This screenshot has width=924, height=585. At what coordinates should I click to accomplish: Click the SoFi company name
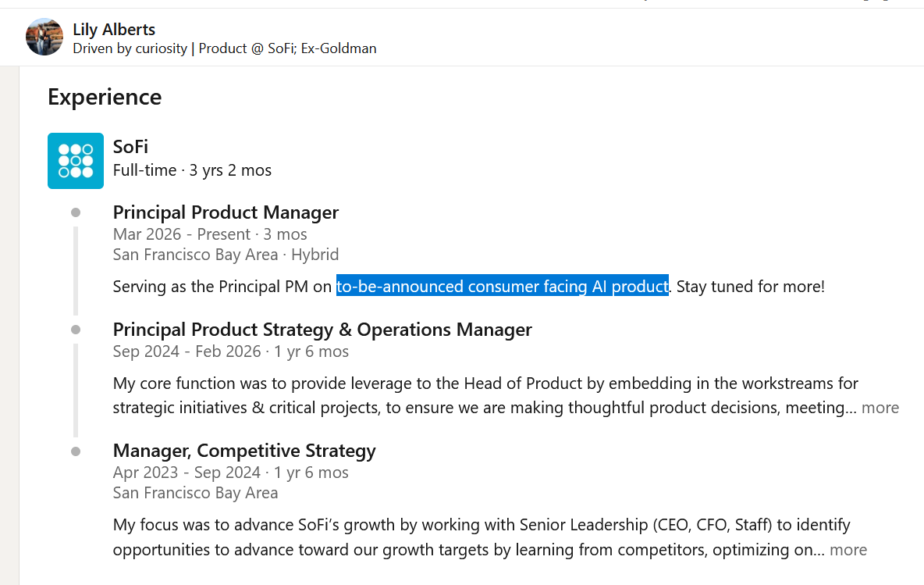point(130,146)
